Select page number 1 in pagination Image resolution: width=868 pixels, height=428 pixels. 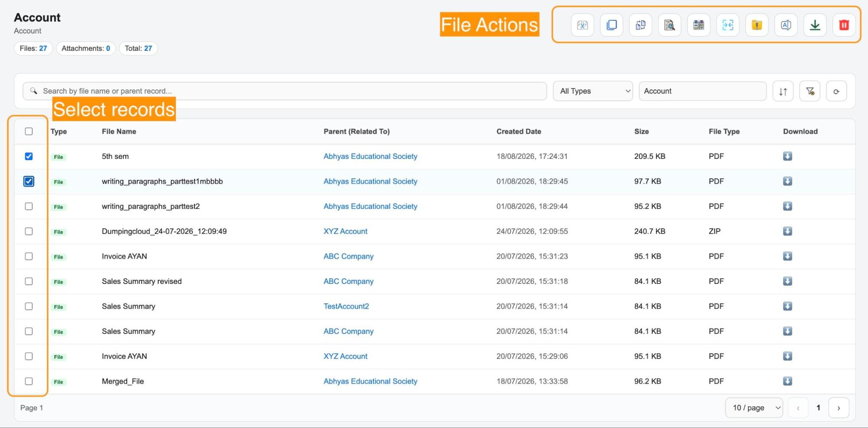818,408
